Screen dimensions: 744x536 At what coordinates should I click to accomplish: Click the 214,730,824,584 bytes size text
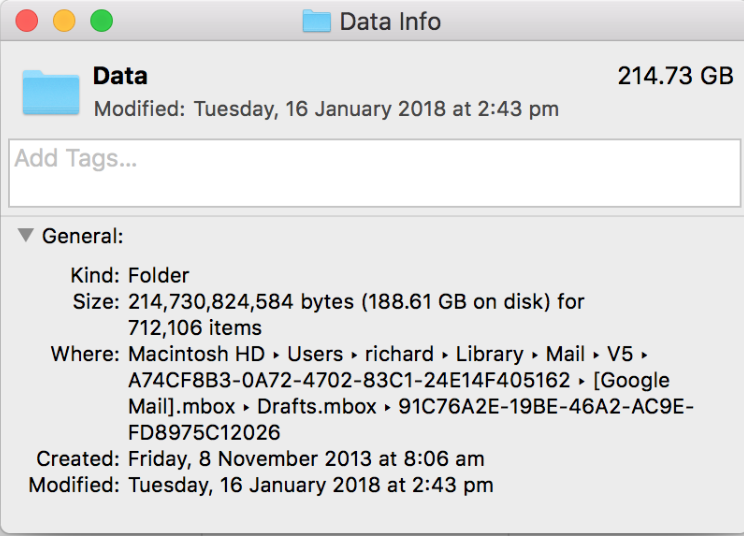(240, 301)
